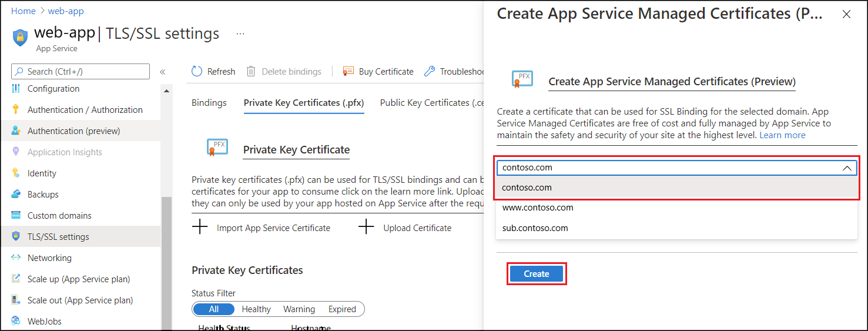
Task: Click the plus icon for Upload Certificate
Action: pos(366,228)
